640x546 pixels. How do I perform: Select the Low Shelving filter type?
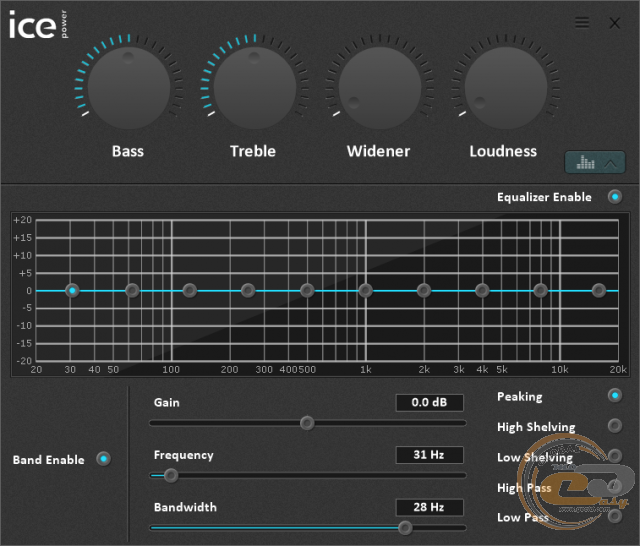[x=614, y=456]
